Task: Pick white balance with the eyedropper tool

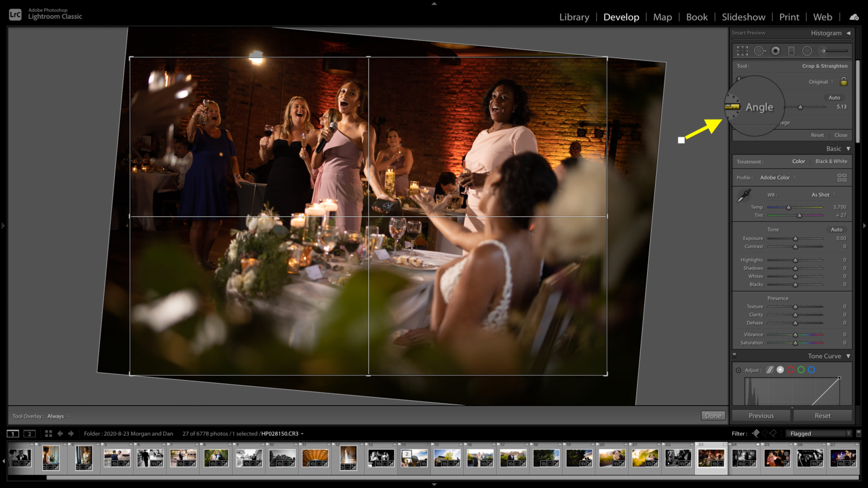Action: coord(743,195)
